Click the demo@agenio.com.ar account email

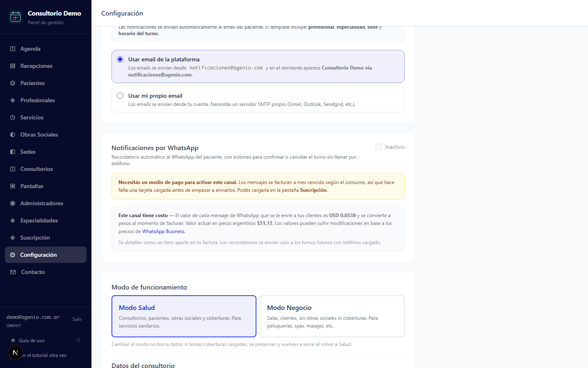[x=33, y=317]
